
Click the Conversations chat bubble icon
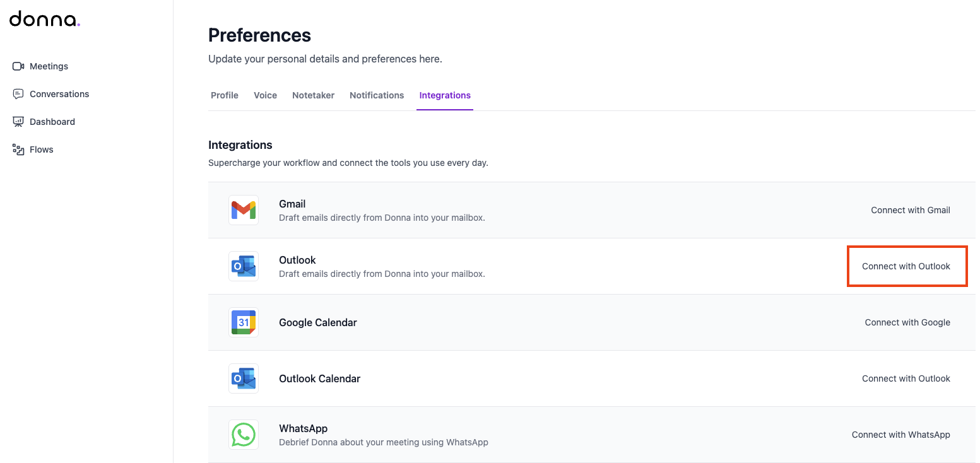pyautogui.click(x=18, y=94)
